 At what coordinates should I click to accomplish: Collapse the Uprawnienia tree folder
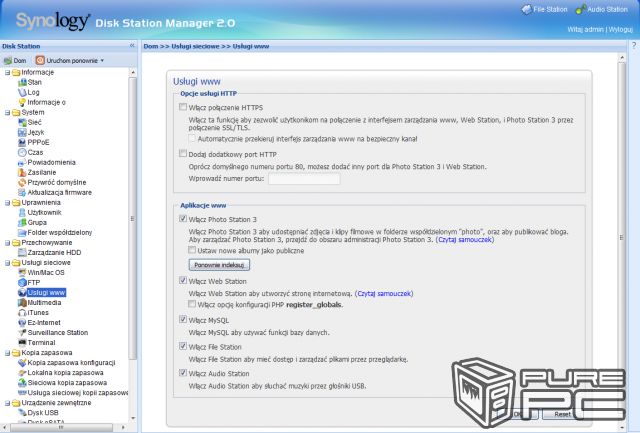coord(7,203)
